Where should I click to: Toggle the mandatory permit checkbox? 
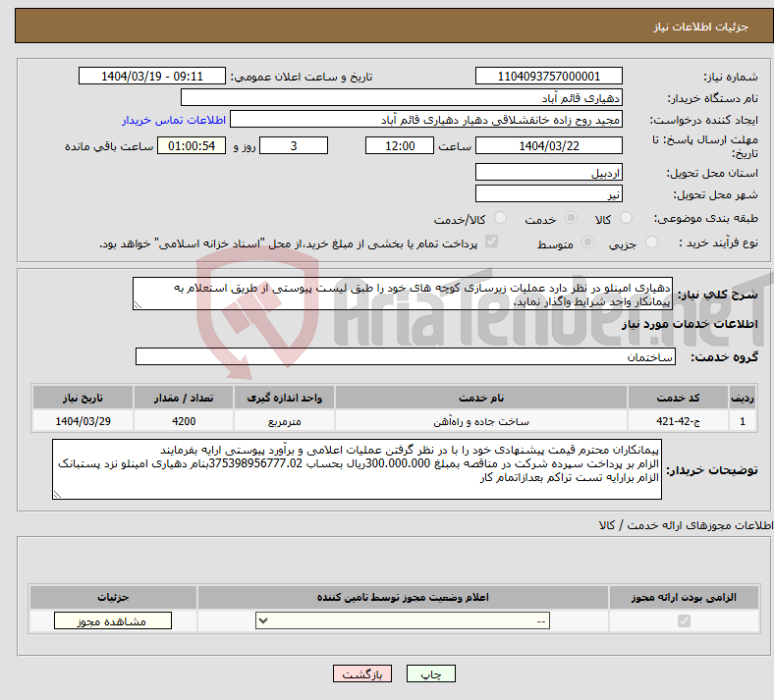(x=684, y=621)
